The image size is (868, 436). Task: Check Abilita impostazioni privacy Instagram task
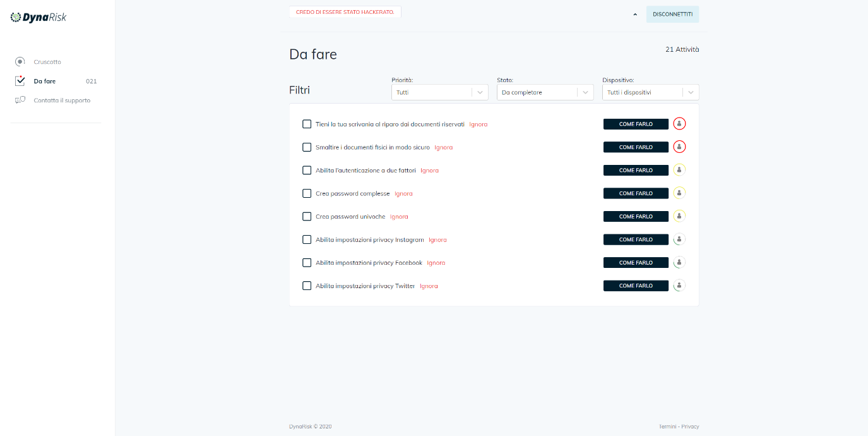pyautogui.click(x=307, y=239)
